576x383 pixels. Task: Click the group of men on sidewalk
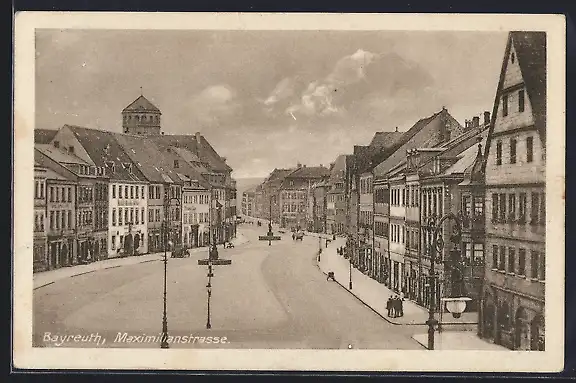pos(395,306)
